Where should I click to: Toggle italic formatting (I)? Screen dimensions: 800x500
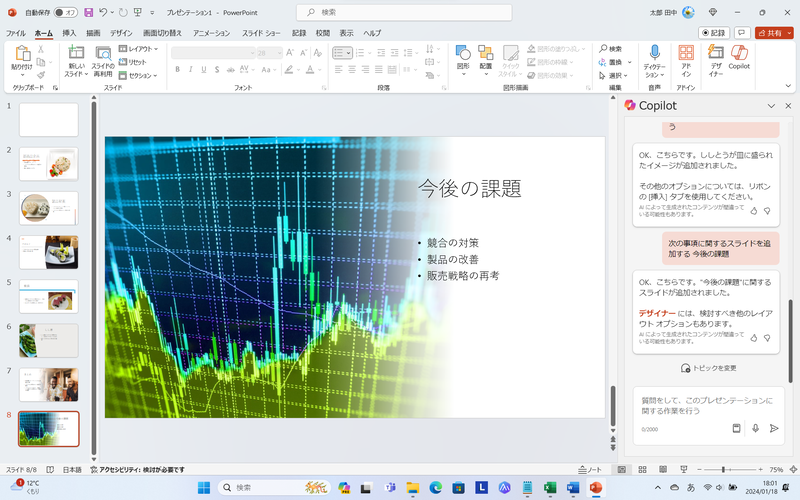(x=190, y=69)
